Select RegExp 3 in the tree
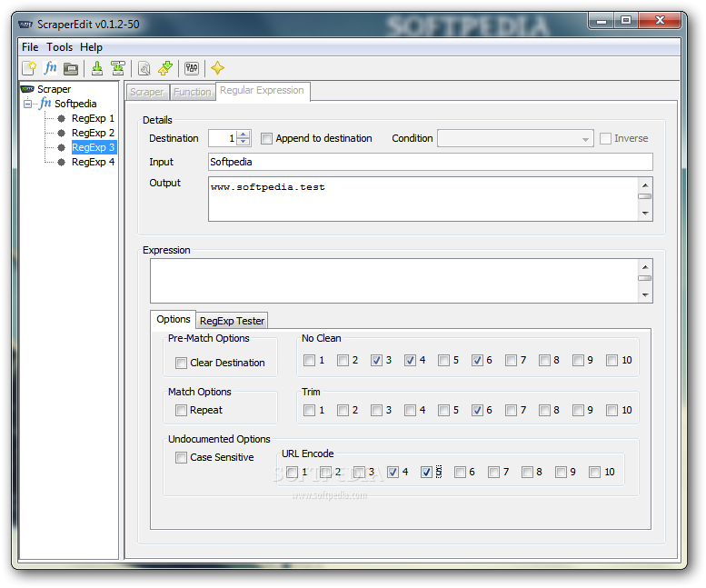This screenshot has width=706, height=588. pyautogui.click(x=94, y=147)
